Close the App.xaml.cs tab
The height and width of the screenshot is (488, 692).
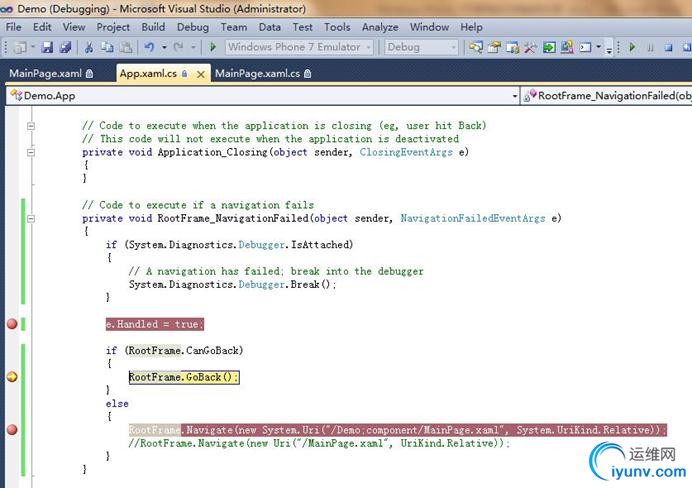tap(200, 73)
